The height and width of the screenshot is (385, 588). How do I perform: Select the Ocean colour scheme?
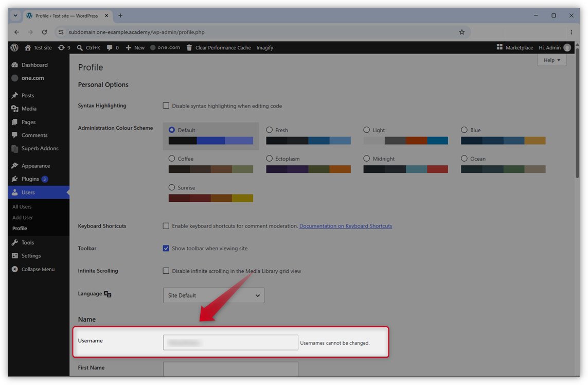tap(464, 159)
